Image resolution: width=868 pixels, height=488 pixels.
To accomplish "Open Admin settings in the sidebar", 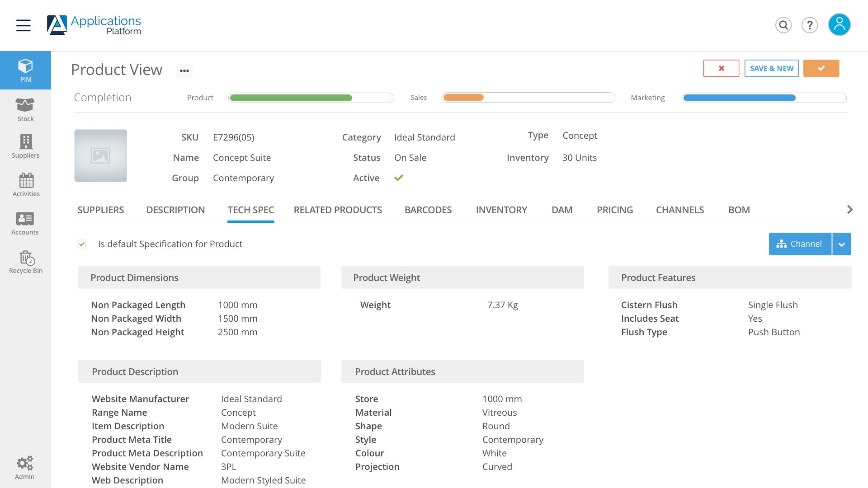I will click(x=25, y=468).
